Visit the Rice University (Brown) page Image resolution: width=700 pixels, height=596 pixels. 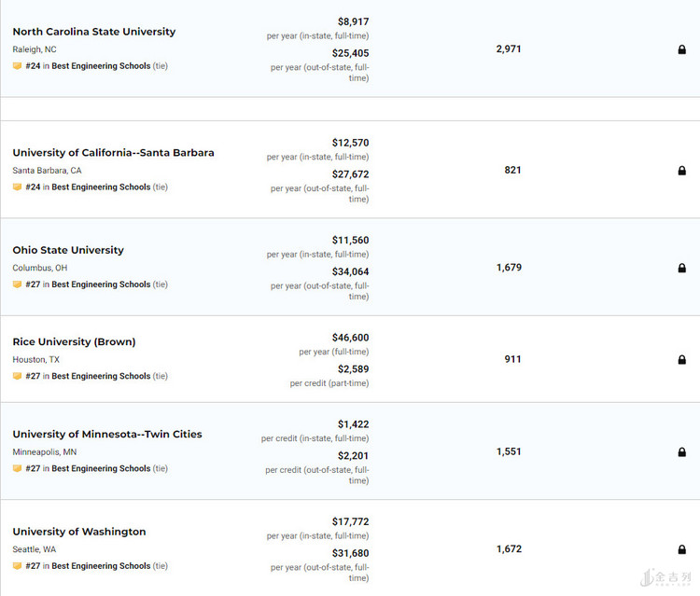click(x=74, y=342)
